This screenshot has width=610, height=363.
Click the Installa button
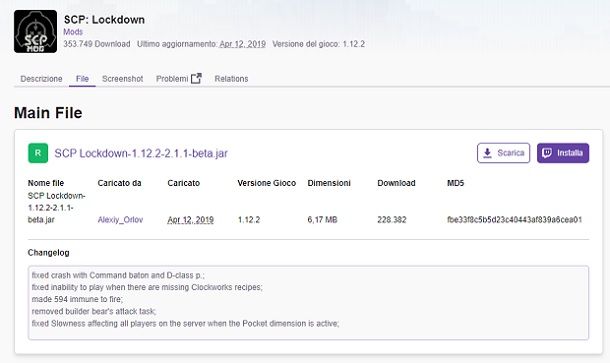tap(563, 153)
